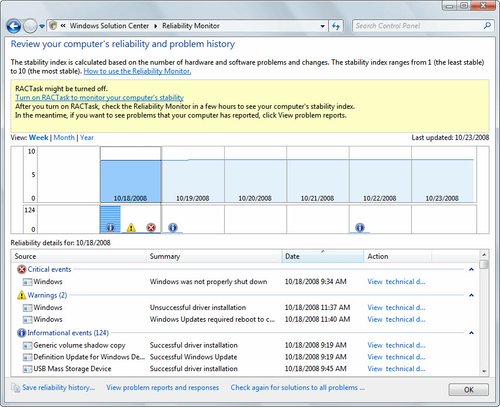Select Windows Solution Center breadcrumb
Screen dimensions: 500x407
click(x=109, y=26)
